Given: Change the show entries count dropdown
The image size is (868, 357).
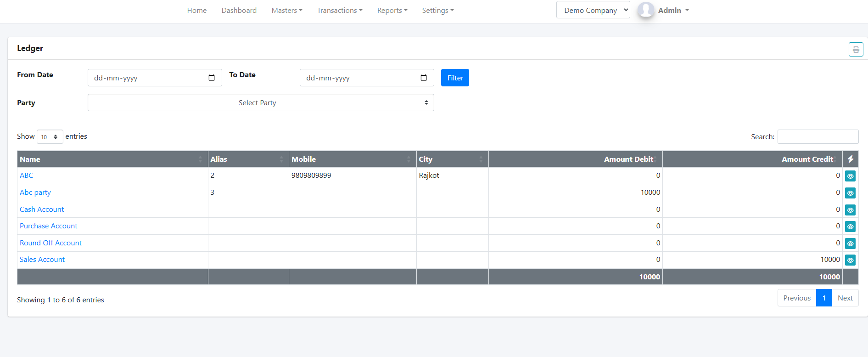Looking at the screenshot, I should [x=50, y=137].
